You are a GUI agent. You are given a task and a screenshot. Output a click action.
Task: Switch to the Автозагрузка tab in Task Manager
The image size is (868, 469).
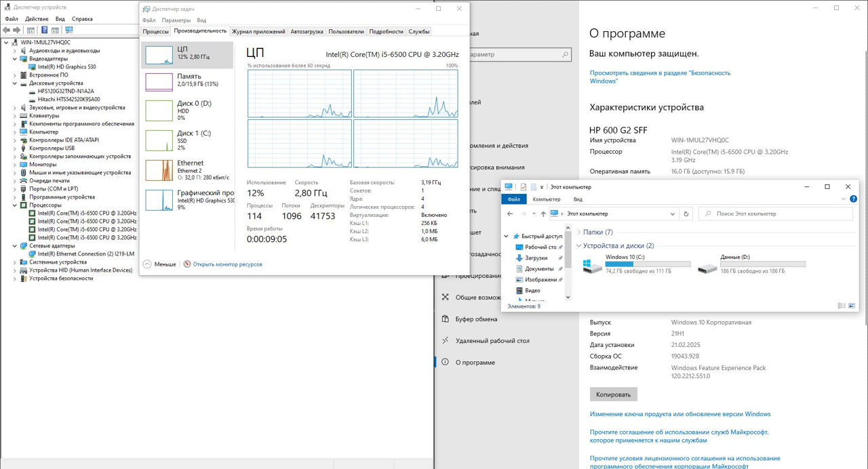click(307, 31)
